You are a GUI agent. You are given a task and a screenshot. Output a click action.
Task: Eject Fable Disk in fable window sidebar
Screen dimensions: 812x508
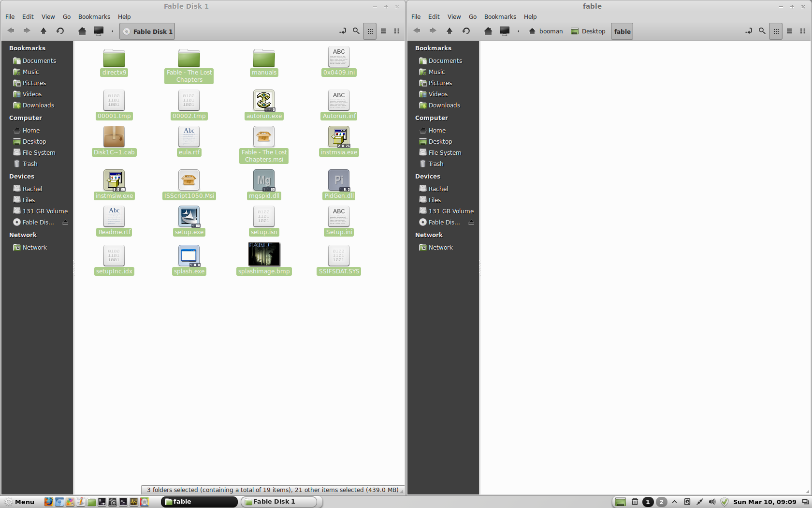(x=471, y=223)
